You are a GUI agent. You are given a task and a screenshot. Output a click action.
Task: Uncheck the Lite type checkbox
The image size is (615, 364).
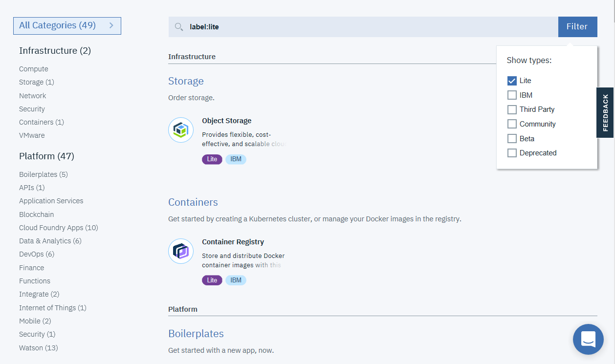click(512, 81)
